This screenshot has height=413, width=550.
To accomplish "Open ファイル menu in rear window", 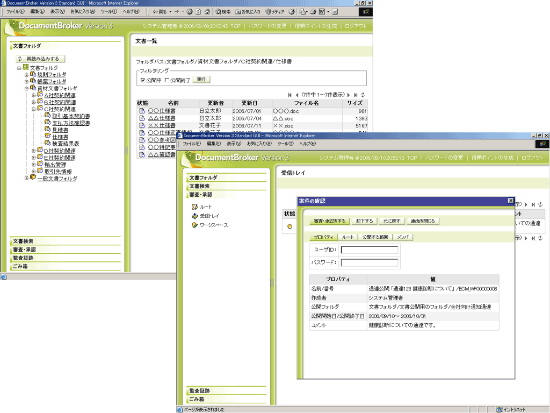I will pos(15,12).
